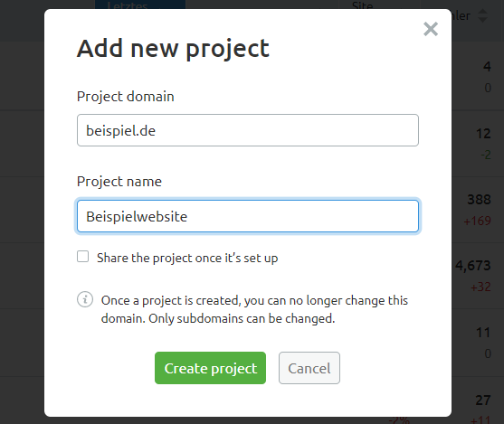Enable the share project checkbox

pyautogui.click(x=83, y=257)
